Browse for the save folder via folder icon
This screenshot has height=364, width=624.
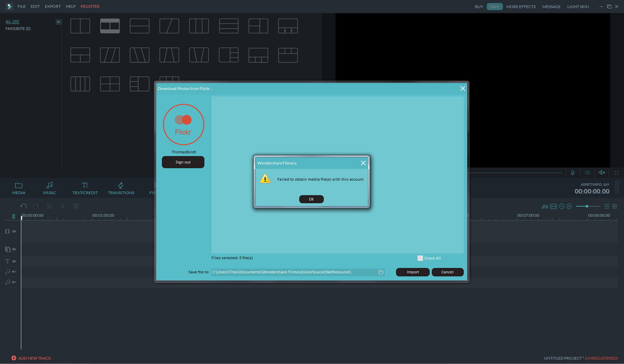[381, 272]
